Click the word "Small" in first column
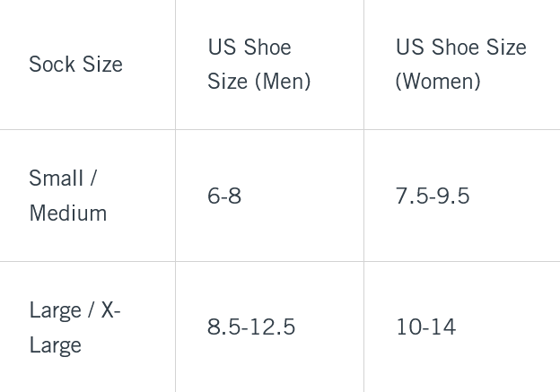Viewport: 560px width, 392px height. 56,179
